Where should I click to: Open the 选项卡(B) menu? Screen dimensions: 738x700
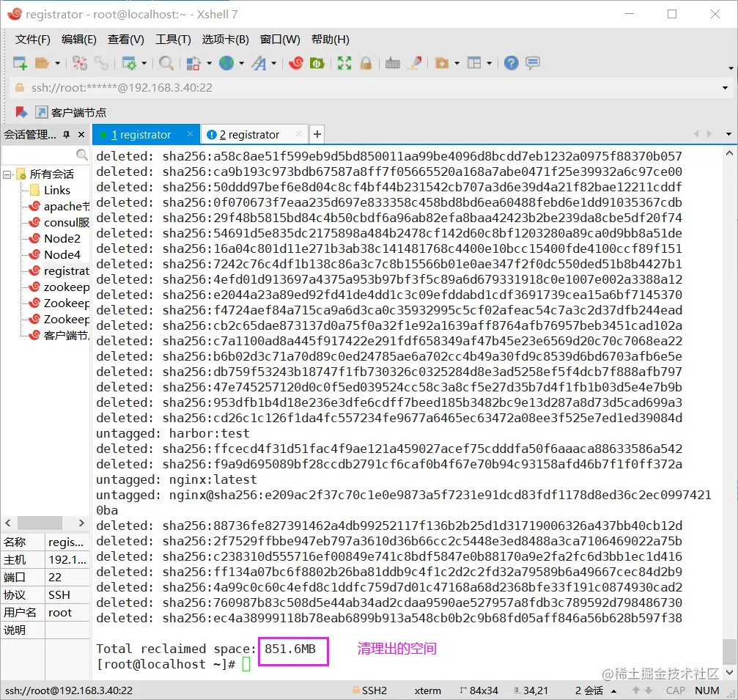pyautogui.click(x=226, y=40)
